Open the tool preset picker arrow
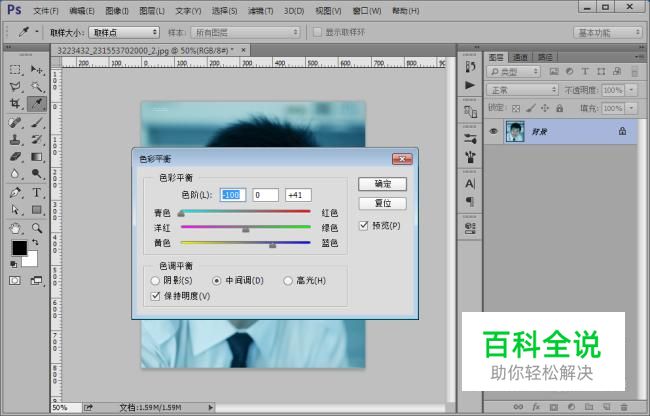This screenshot has width=650, height=416. (37, 32)
